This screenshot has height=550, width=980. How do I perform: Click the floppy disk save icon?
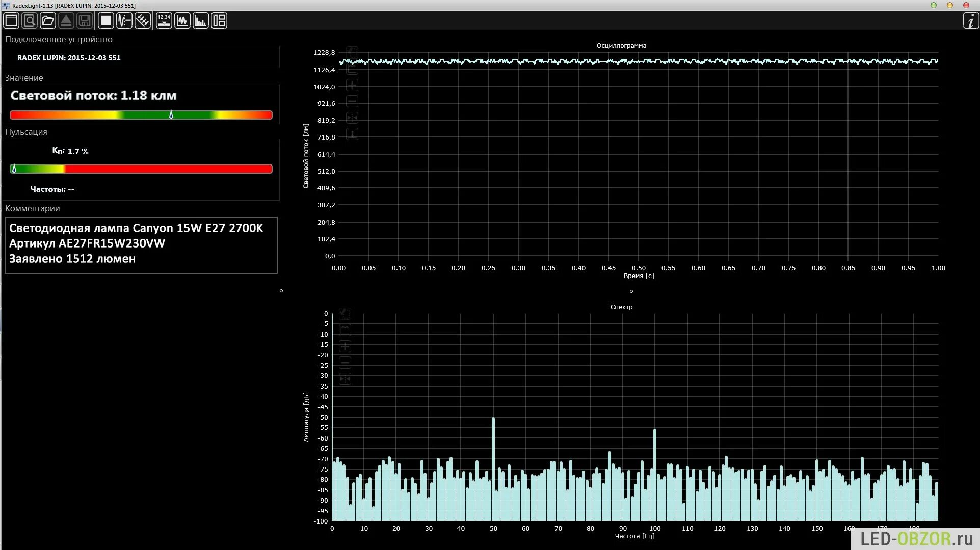coord(85,21)
